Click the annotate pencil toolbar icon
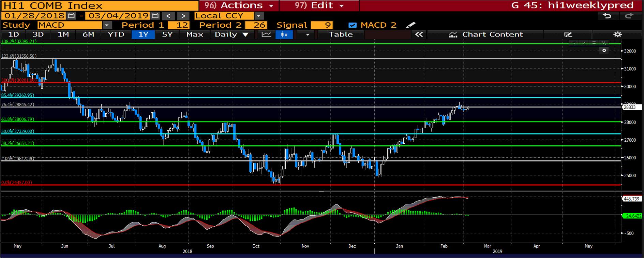Screen dimensions: 644x258 pyautogui.click(x=568, y=34)
